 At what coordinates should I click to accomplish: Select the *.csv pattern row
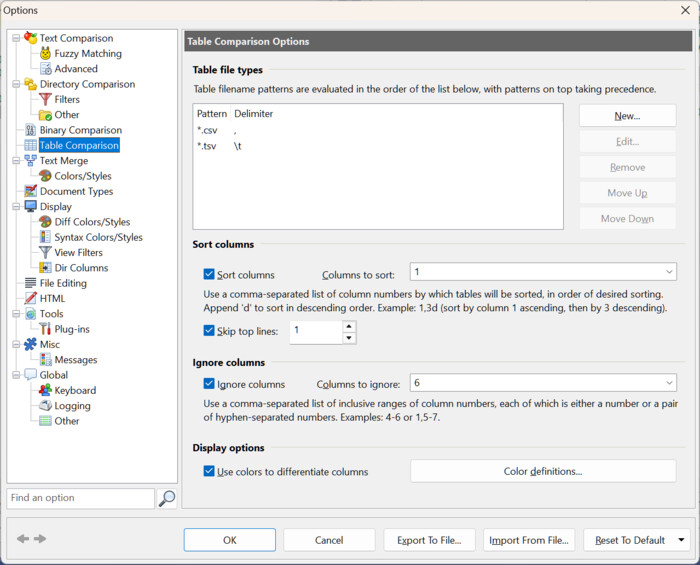pyautogui.click(x=378, y=130)
